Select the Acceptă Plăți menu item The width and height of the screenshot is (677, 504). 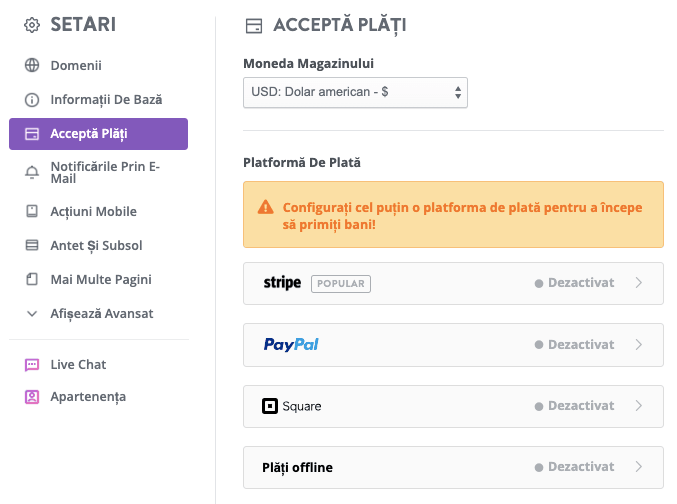pyautogui.click(x=98, y=134)
